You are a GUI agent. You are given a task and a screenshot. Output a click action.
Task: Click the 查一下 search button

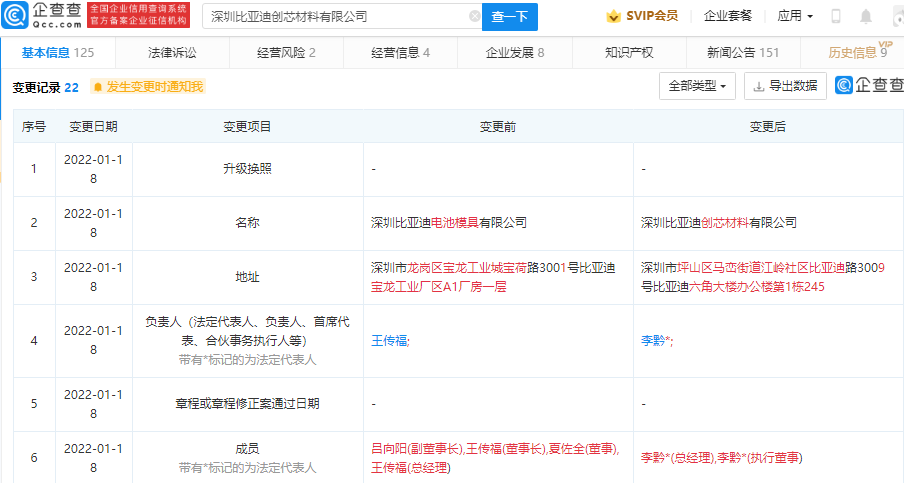coord(510,17)
